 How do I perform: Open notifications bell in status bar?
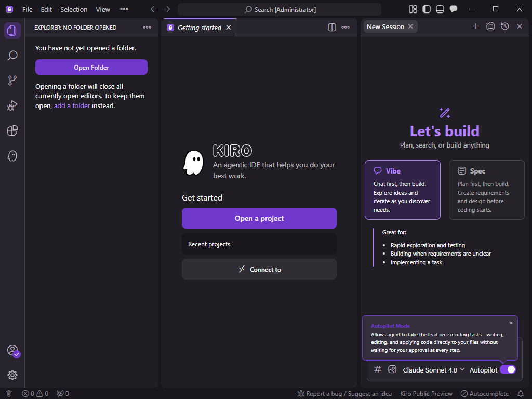point(521,394)
